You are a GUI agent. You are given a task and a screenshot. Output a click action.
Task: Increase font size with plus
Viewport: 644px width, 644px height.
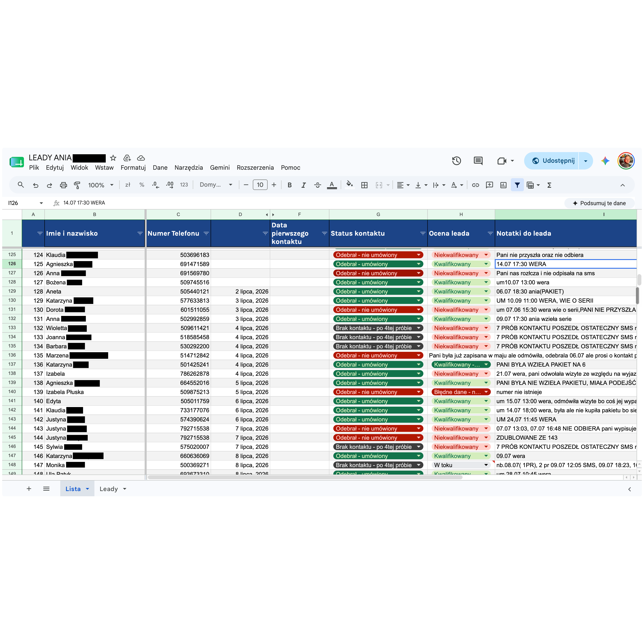274,185
